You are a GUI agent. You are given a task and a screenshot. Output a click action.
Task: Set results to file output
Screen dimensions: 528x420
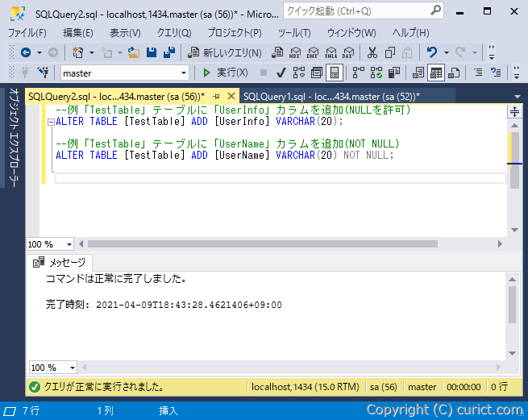[x=454, y=73]
